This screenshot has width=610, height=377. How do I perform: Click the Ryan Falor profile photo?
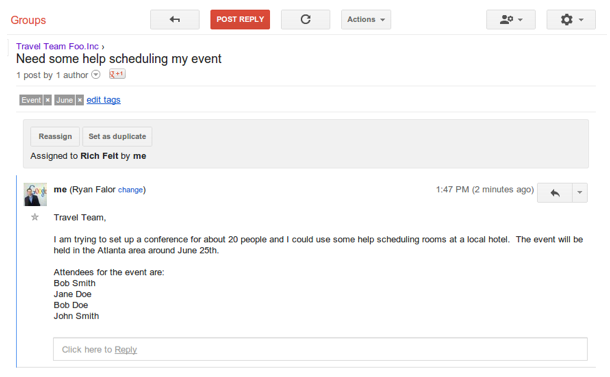coord(35,195)
